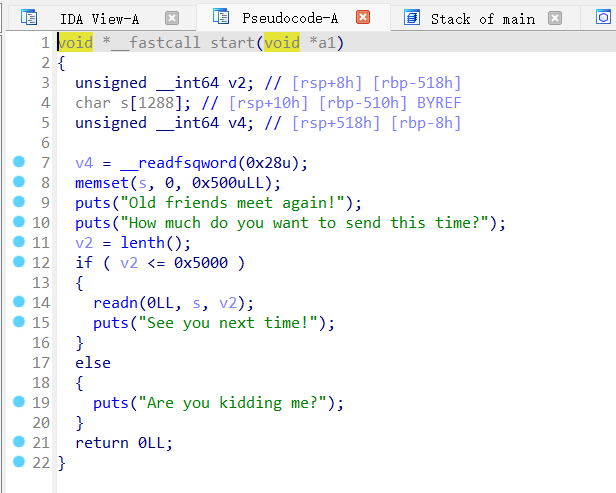
Task: Switch to the Stack of main tab
Action: (482, 18)
